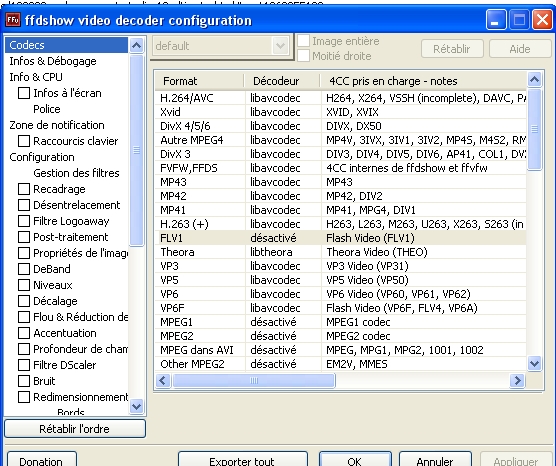556x466 pixels.
Task: Open Gestion des filtres page
Action: point(76,173)
